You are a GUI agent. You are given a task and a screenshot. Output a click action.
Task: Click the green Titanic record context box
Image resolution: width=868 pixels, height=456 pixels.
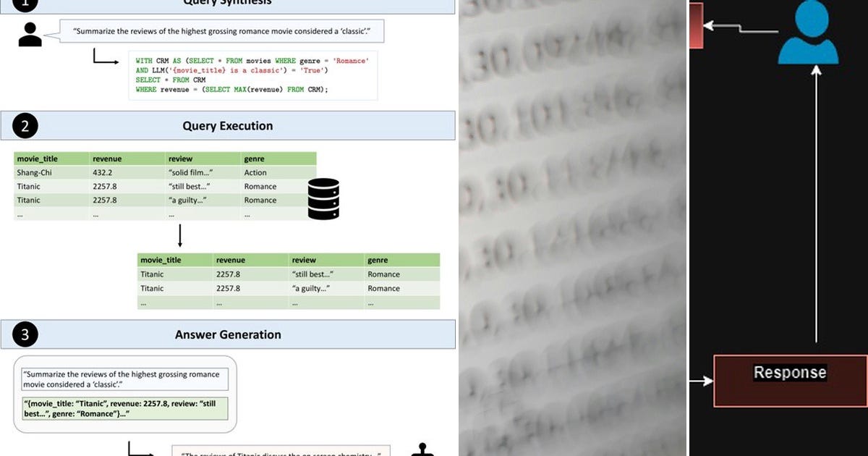(x=124, y=408)
